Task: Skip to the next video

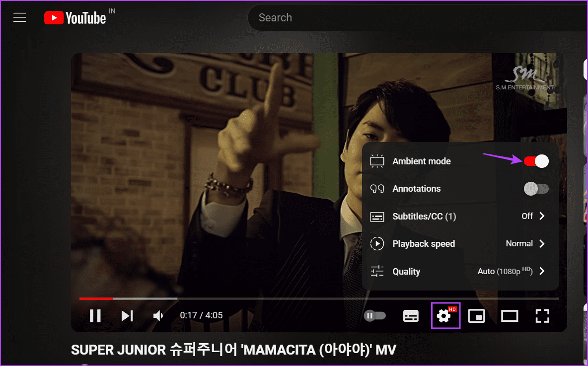Action: pyautogui.click(x=127, y=316)
